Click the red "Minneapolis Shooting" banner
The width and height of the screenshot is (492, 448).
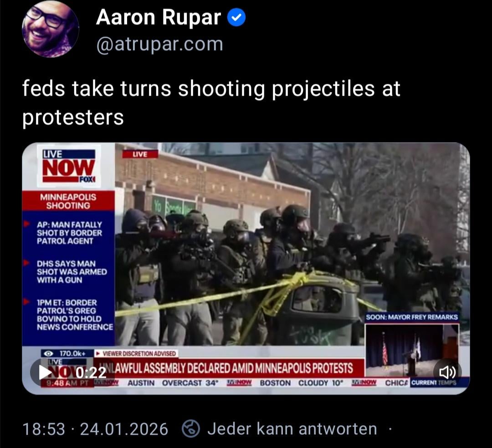(x=68, y=201)
